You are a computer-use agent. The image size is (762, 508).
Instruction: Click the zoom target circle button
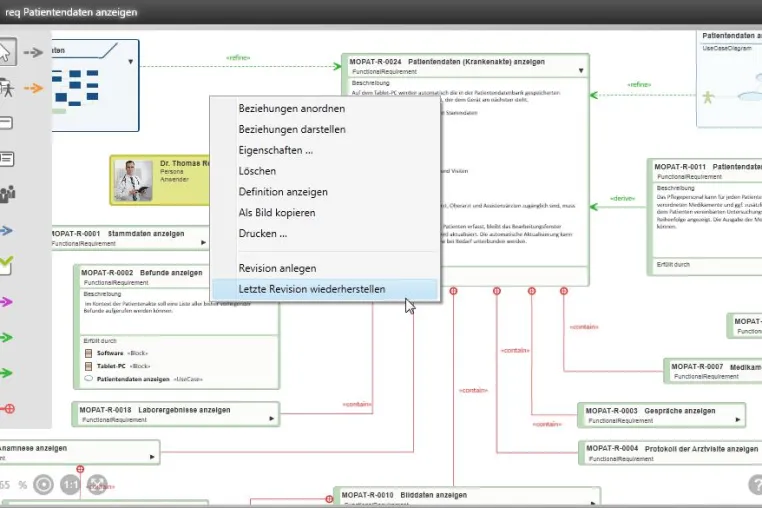click(43, 485)
